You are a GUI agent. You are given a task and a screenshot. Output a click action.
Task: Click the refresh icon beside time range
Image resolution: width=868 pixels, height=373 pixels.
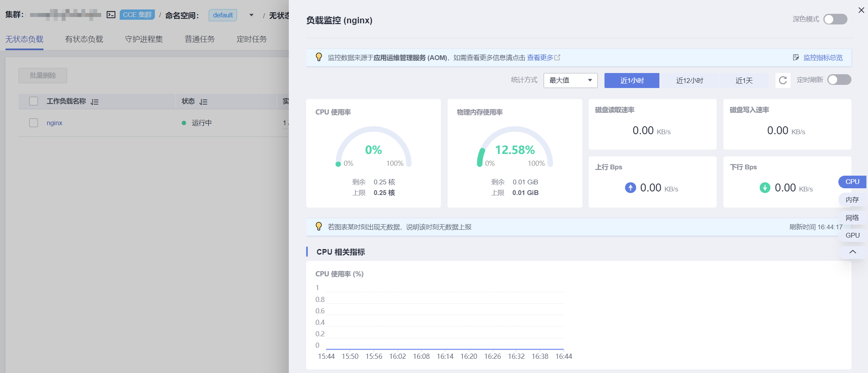tap(783, 81)
